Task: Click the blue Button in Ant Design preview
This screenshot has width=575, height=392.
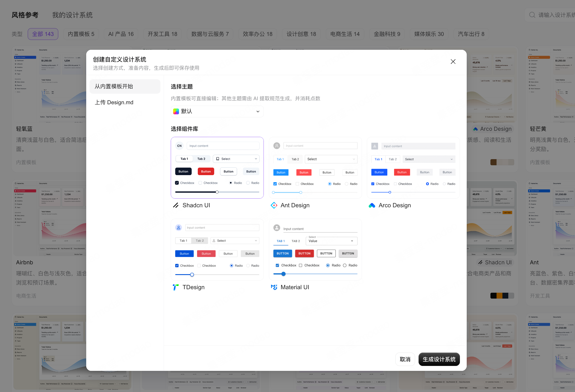Action: tap(281, 172)
